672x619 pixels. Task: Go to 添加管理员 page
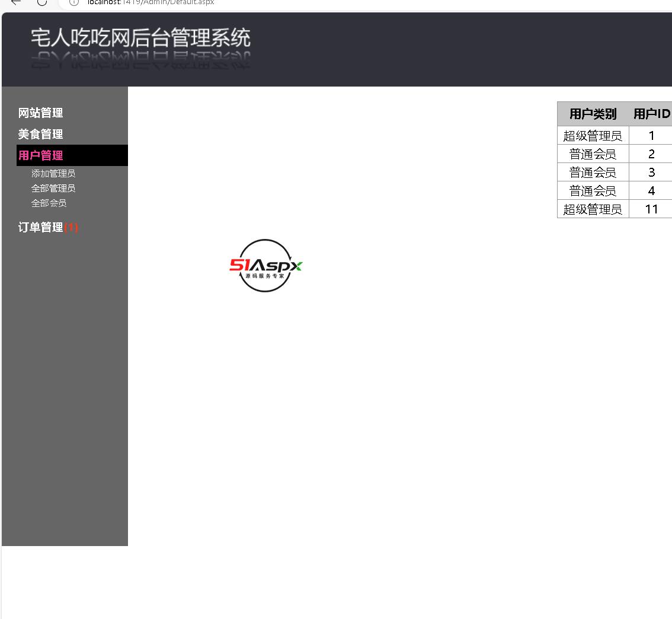(53, 174)
